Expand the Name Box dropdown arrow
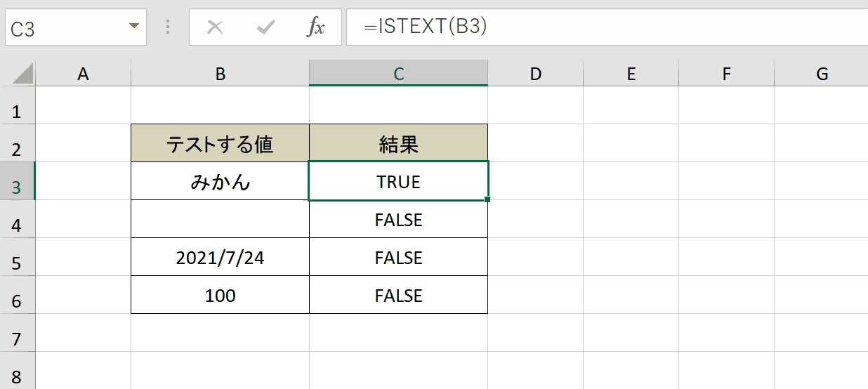Image resolution: width=868 pixels, height=389 pixels. [x=133, y=27]
